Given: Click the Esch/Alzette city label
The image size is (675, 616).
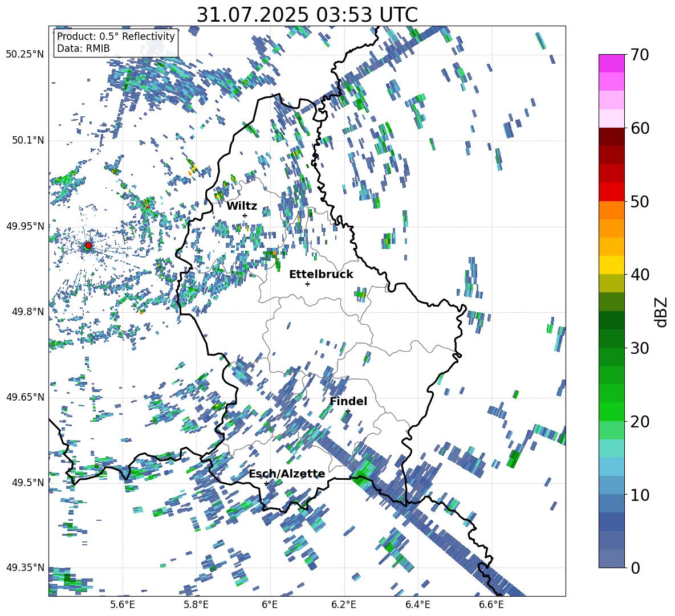Looking at the screenshot, I should [x=287, y=474].
